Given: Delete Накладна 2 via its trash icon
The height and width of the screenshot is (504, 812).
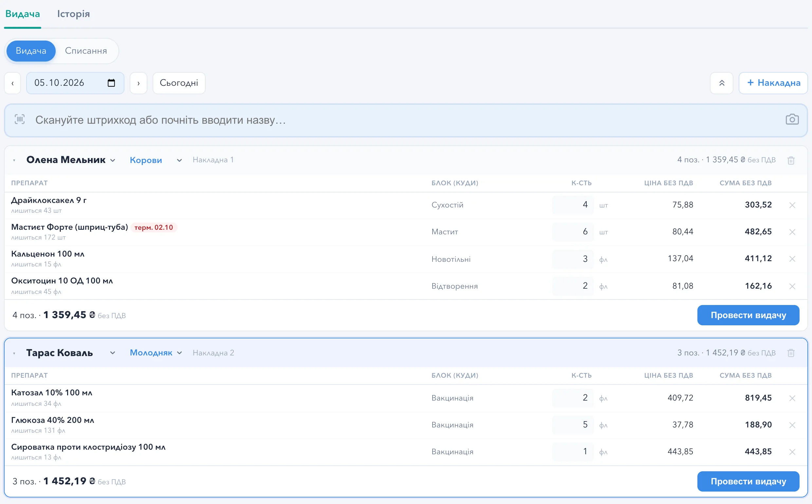Looking at the screenshot, I should pos(791,353).
